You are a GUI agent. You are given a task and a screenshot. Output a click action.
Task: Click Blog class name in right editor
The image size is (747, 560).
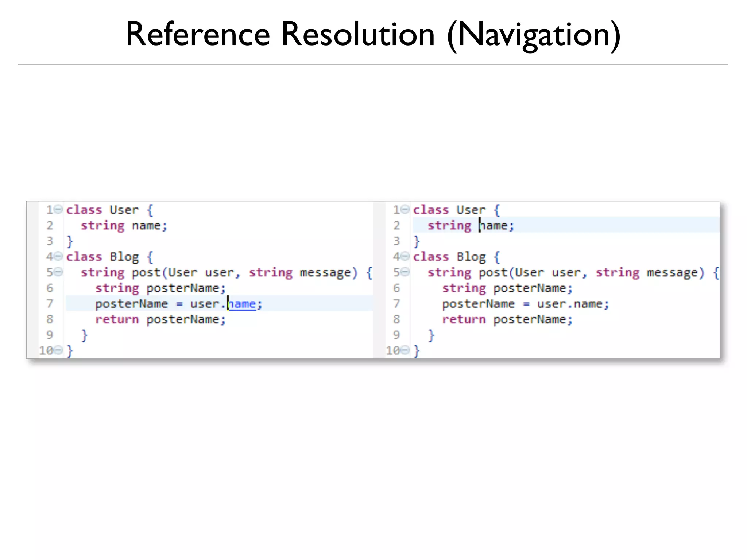pos(471,257)
